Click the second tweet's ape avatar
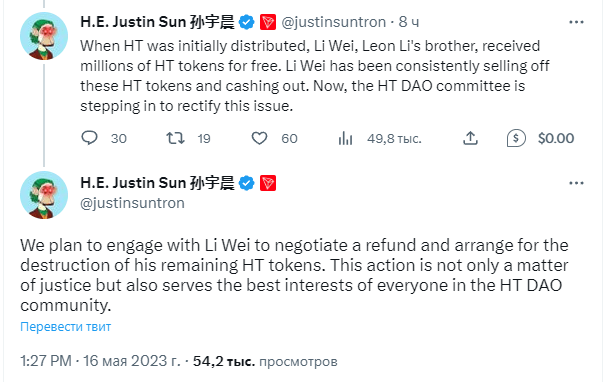The width and height of the screenshot is (605, 382). coord(44,195)
